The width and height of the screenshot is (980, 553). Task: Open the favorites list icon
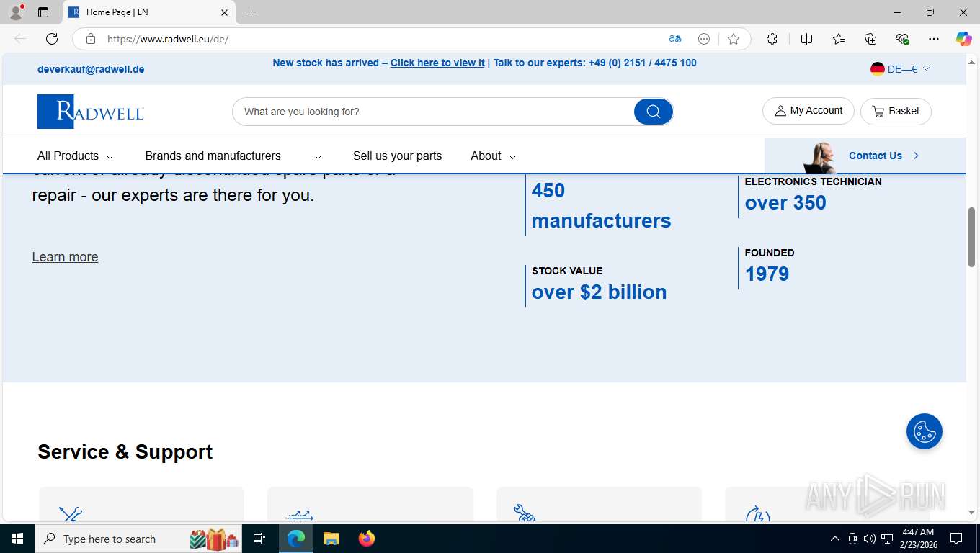(839, 39)
